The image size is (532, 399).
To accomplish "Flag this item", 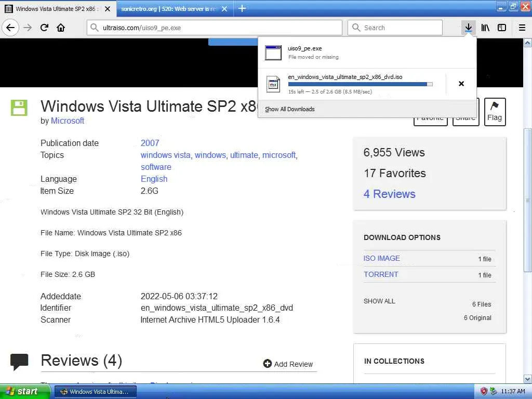I will tap(495, 112).
